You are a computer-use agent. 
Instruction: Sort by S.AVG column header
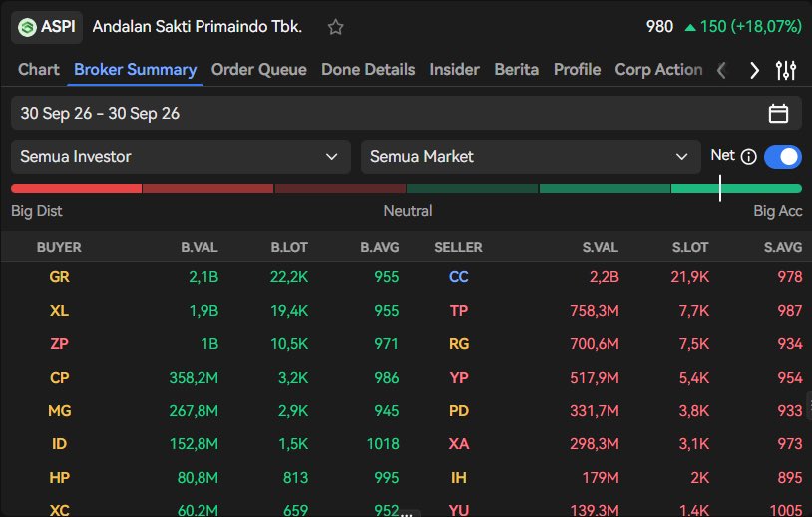pos(783,248)
